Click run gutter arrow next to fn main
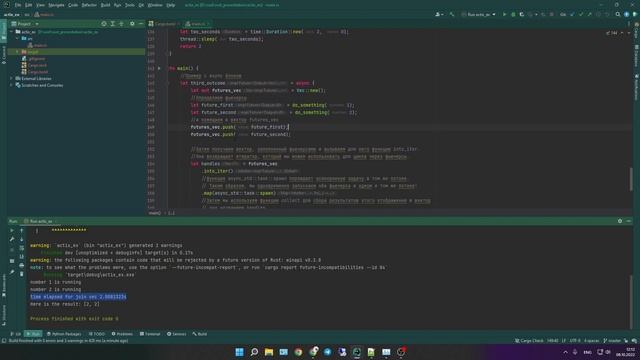The height and width of the screenshot is (360, 640). point(159,68)
